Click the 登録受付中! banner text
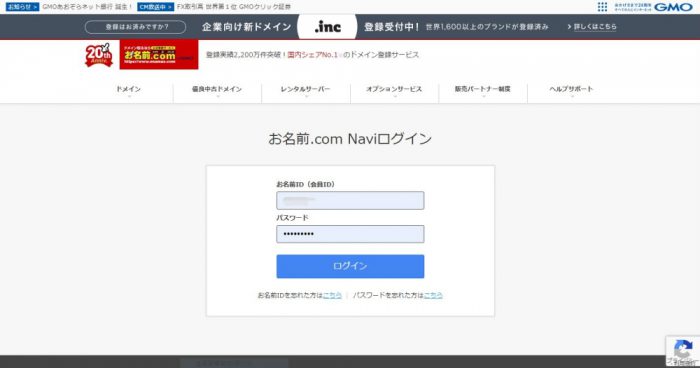The height and width of the screenshot is (368, 700). (392, 27)
